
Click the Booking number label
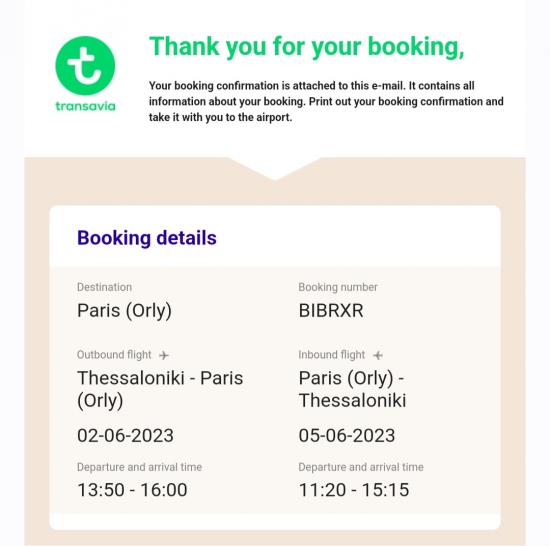[338, 287]
